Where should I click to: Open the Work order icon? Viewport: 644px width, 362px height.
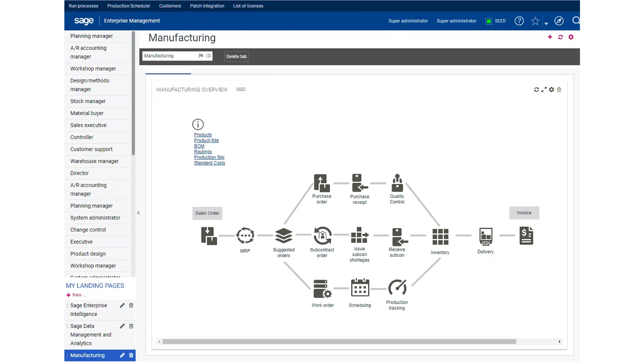pos(322,288)
